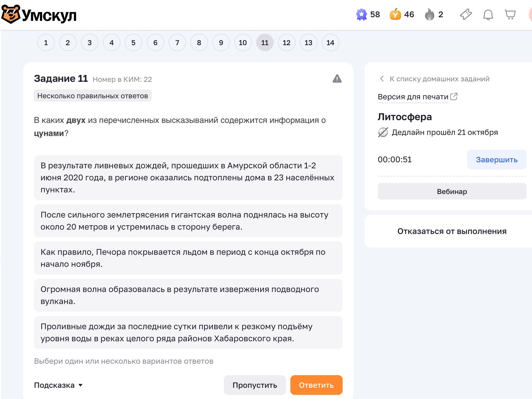Go to question 9
This screenshot has height=399, width=532.
(x=221, y=43)
